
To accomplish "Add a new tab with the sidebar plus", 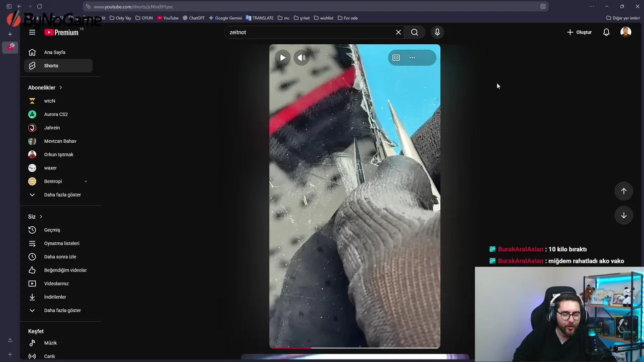I will [10, 34].
